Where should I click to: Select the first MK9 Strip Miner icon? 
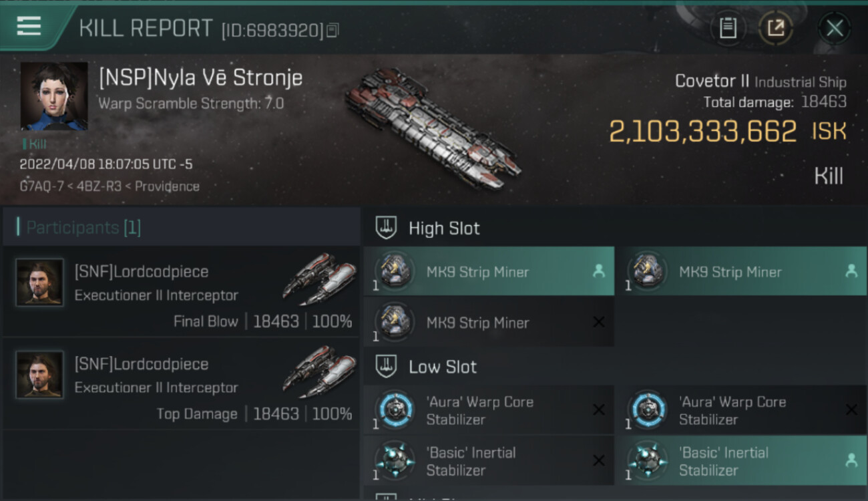tap(395, 271)
